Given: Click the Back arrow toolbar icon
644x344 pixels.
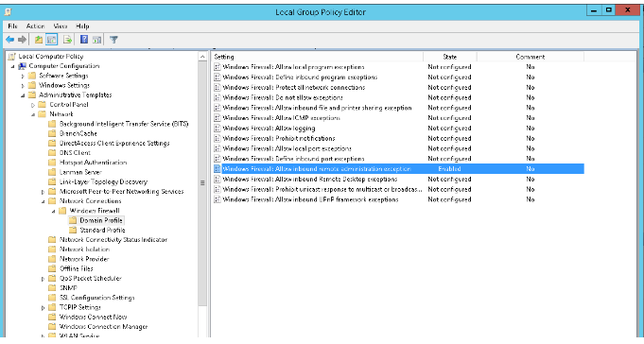Looking at the screenshot, I should click(9, 40).
